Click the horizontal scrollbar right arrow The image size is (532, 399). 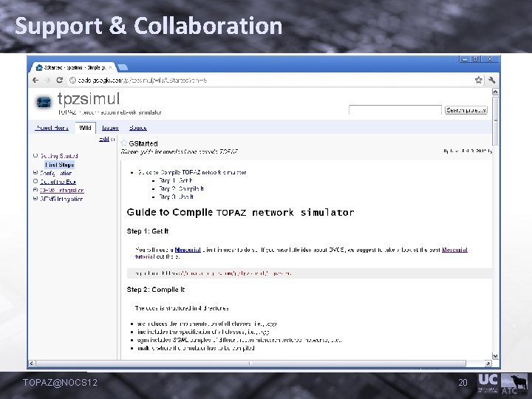pos(488,364)
